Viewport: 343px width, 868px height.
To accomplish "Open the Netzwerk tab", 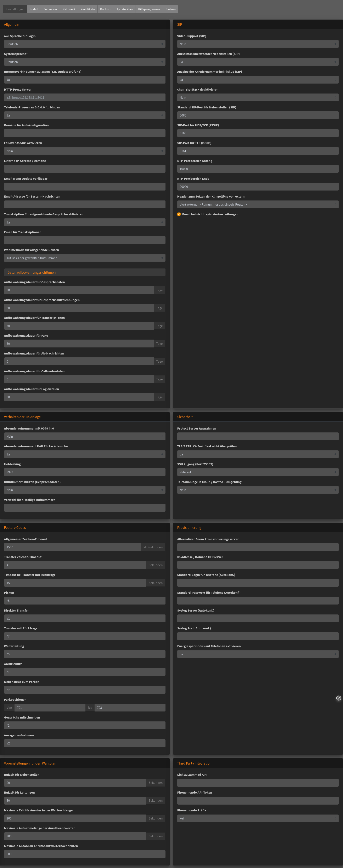I will (69, 9).
